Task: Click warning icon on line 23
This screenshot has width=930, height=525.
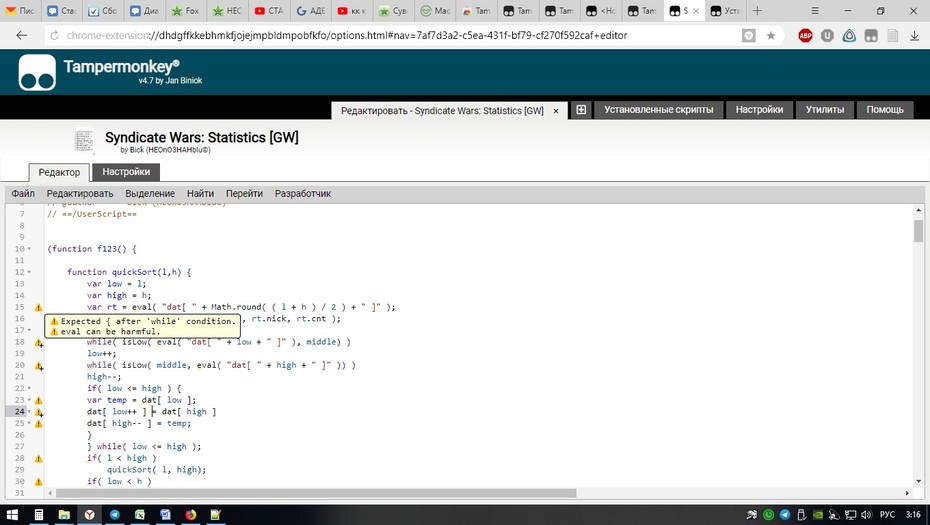Action: 39,400
